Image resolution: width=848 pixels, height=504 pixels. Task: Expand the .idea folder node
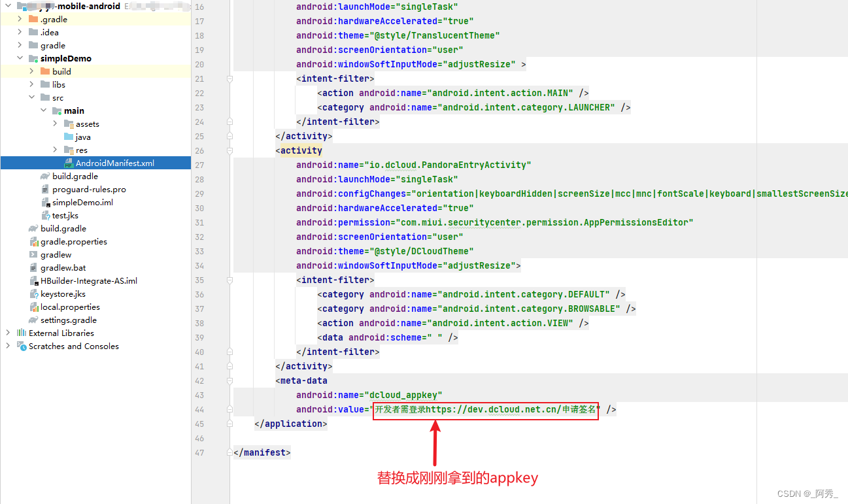click(x=20, y=32)
